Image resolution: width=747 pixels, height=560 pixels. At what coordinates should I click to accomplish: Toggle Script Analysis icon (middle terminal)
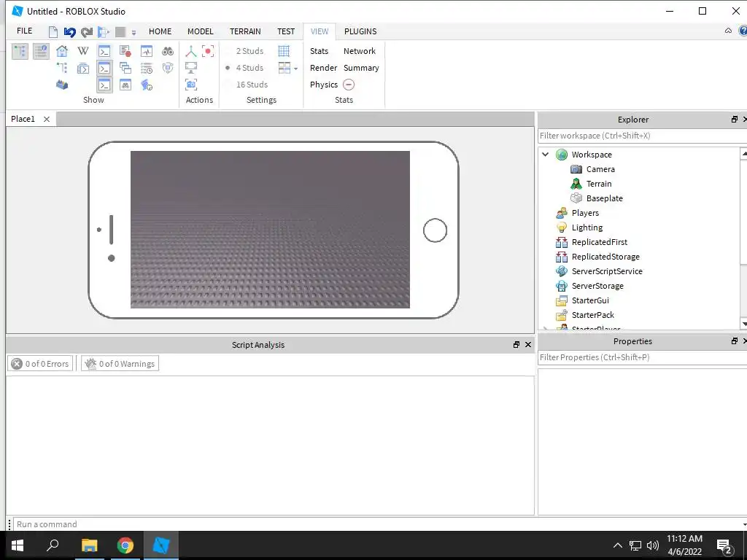click(x=104, y=68)
